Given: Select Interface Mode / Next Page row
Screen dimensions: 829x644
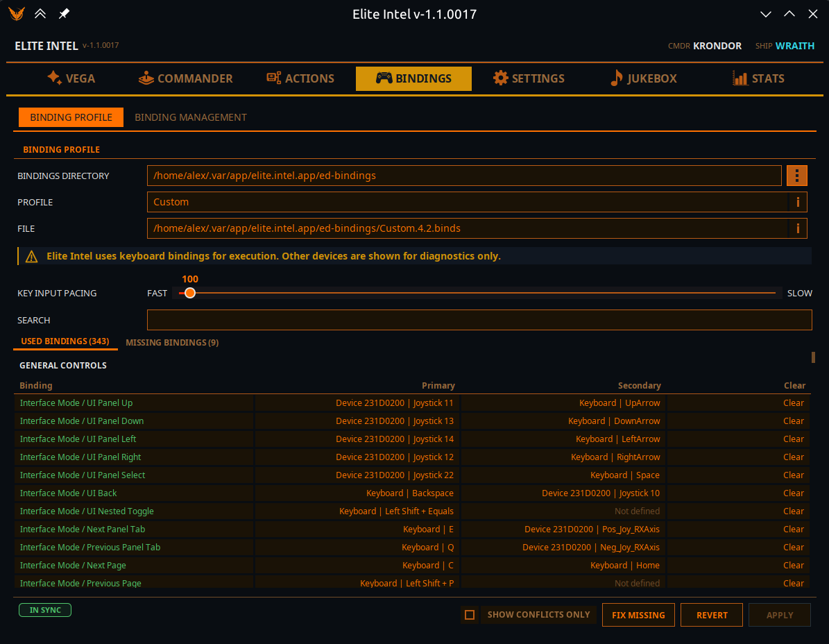Looking at the screenshot, I should (412, 565).
